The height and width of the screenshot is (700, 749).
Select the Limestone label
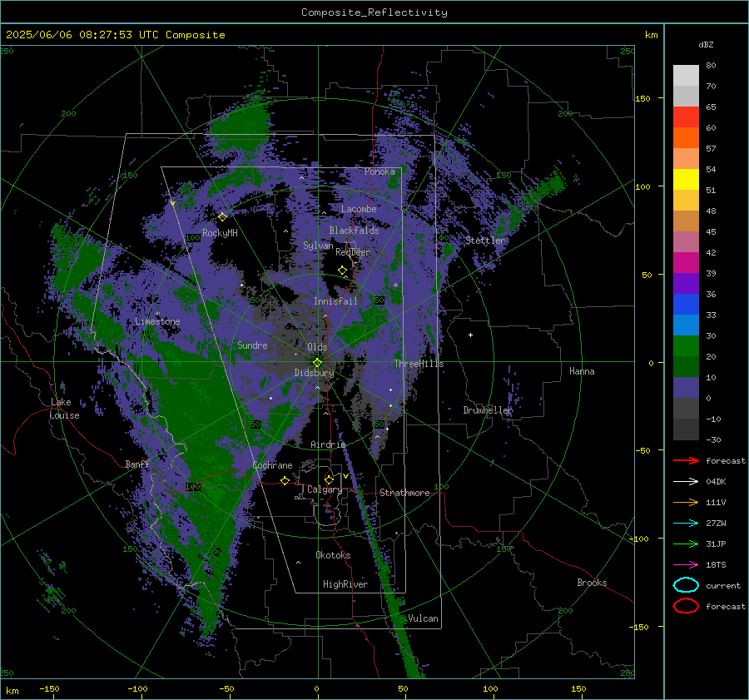coord(157,321)
